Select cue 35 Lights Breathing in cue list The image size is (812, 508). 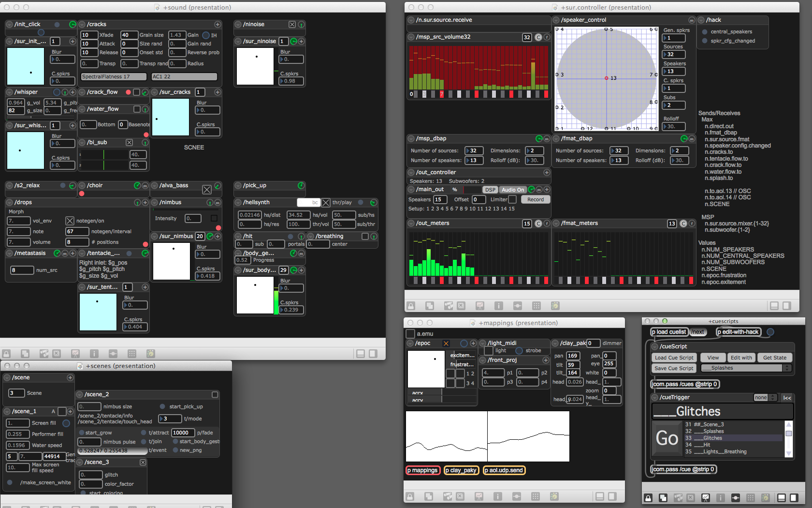[x=734, y=452]
